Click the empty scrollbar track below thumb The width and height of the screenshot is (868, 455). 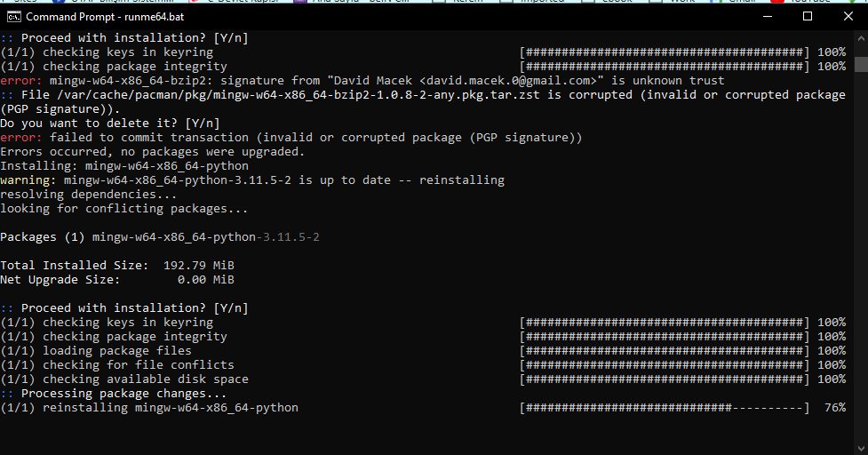[x=861, y=255]
